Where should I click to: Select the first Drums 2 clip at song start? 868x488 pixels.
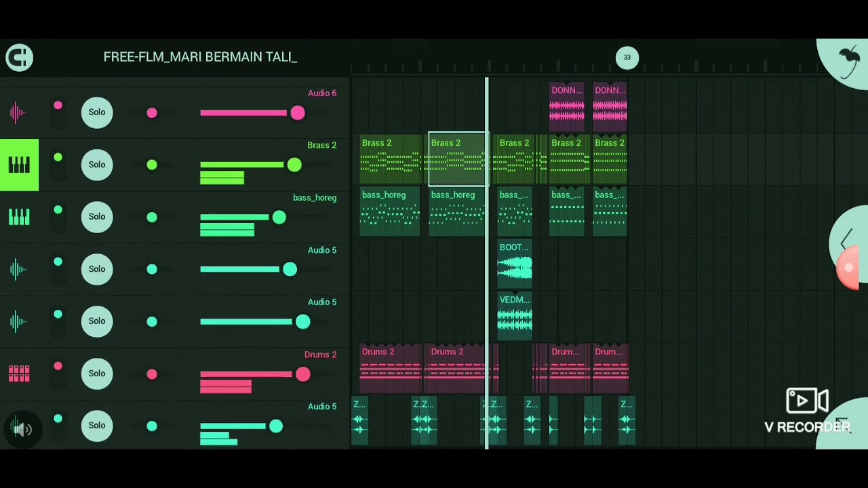coord(390,368)
